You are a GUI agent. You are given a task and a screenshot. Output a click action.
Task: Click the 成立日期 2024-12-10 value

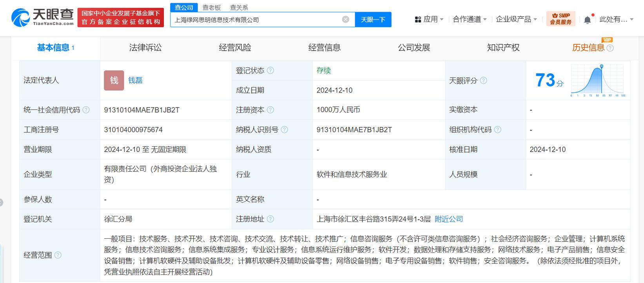(x=334, y=90)
